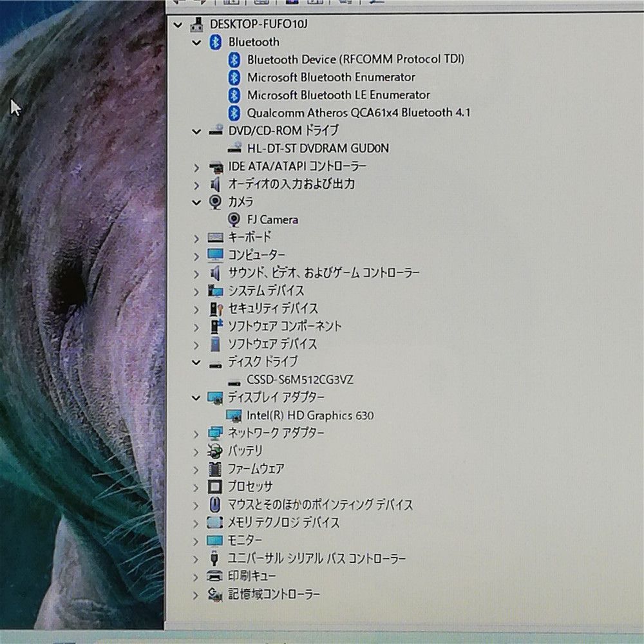Select Microsoft Bluetooth LE Enumerator

tap(338, 95)
